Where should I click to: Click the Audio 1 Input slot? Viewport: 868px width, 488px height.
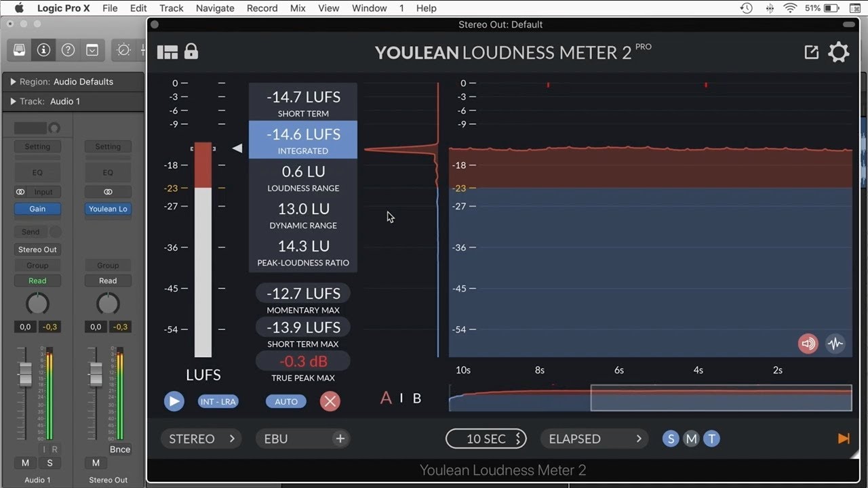point(43,192)
